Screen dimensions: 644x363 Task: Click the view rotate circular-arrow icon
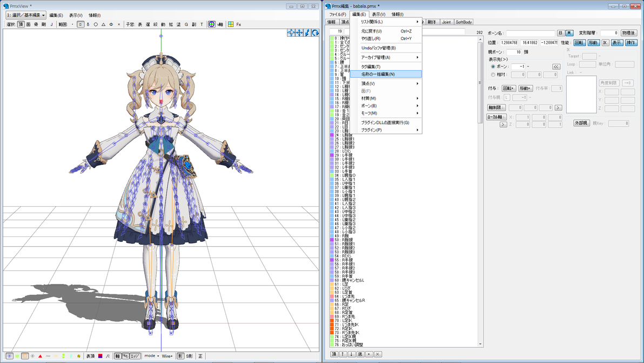click(x=315, y=33)
